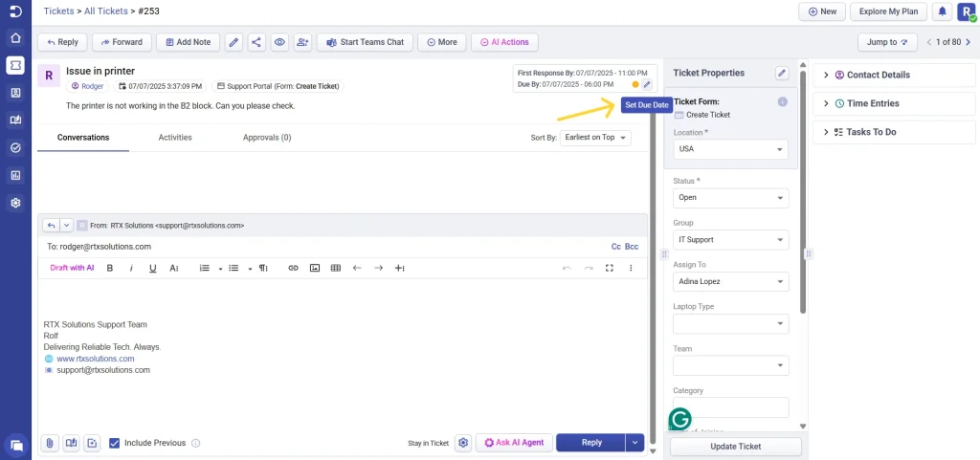This screenshot has height=460, width=980.
Task: Open the Status dropdown showing Open
Action: point(730,197)
